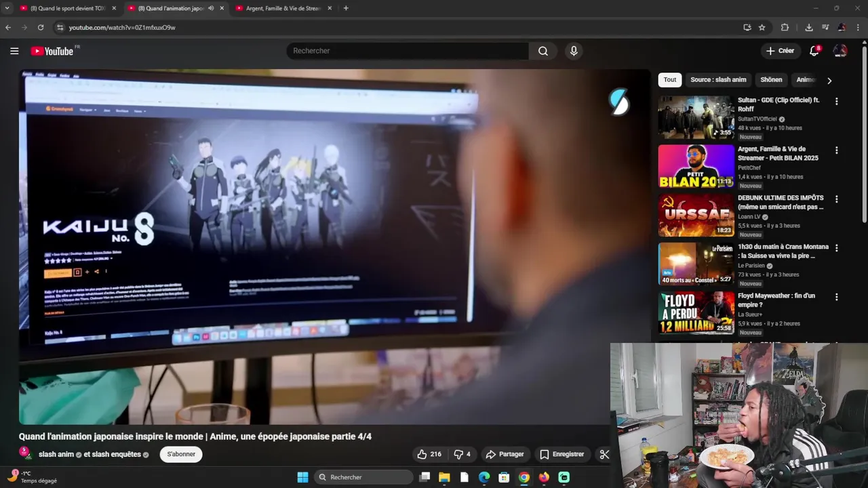Click the browser address bar URL

pyautogui.click(x=122, y=27)
